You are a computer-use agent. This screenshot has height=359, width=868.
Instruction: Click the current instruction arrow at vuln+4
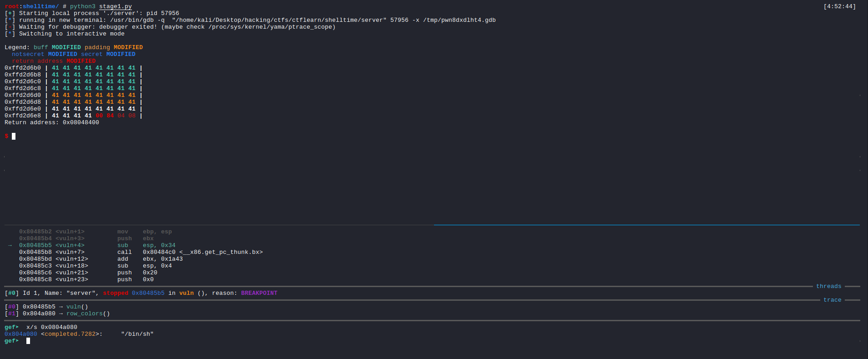[10, 245]
